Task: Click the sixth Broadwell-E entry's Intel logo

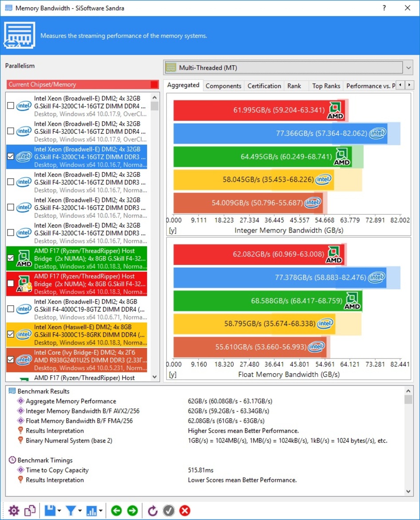Action: [24, 233]
